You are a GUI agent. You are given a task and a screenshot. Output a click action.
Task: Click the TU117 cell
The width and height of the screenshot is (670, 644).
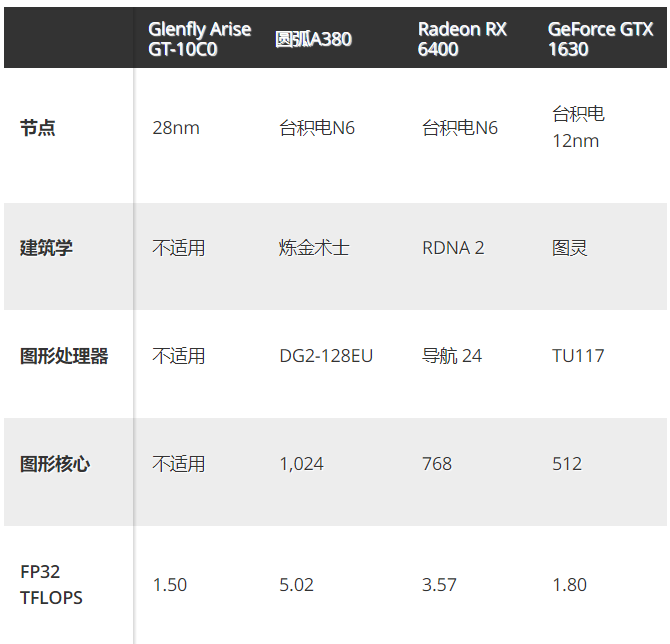click(578, 356)
